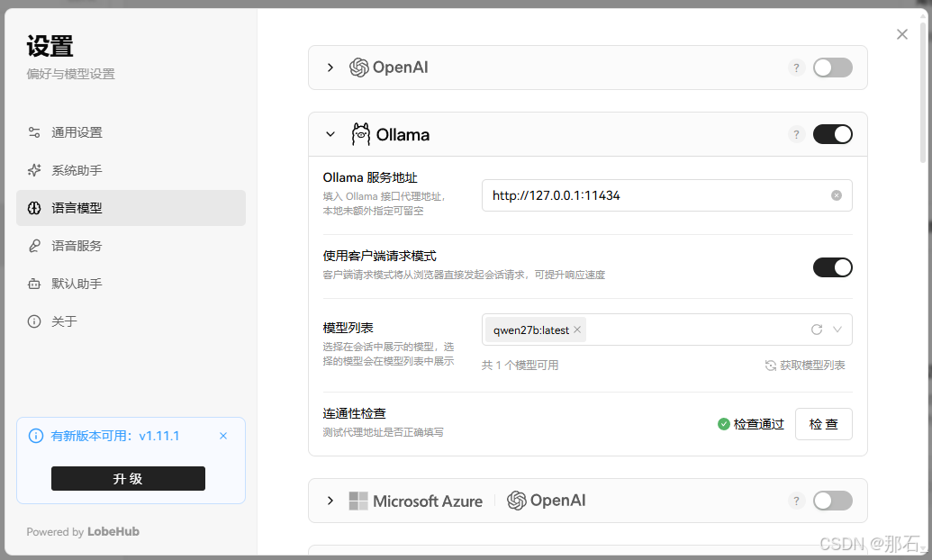Click the 默认助手 robot icon
Image resolution: width=932 pixels, height=560 pixels.
click(x=34, y=284)
